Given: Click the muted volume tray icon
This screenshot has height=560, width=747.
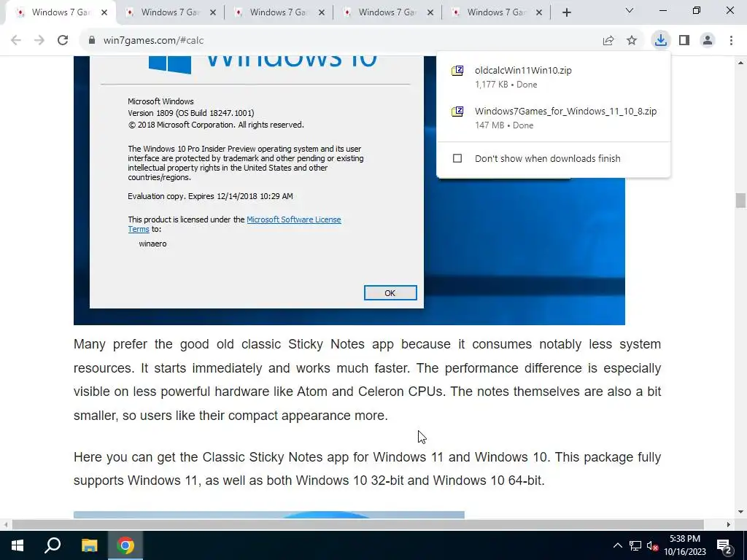Looking at the screenshot, I should [652, 545].
